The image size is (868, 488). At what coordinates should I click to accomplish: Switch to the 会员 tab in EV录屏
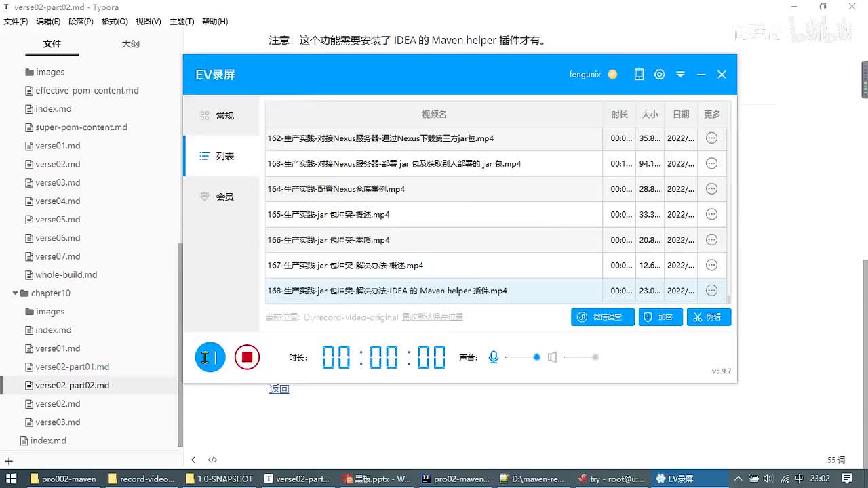[x=222, y=197]
